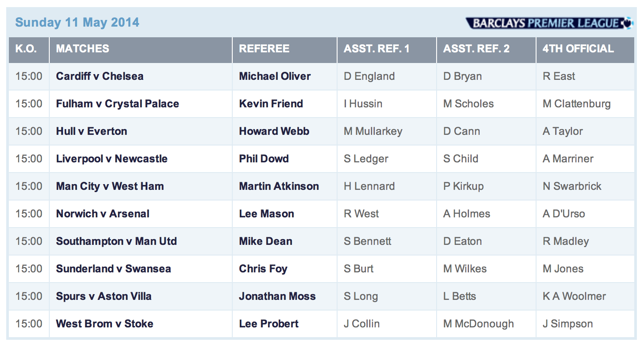Open the Cardiff v Chelsea match
The width and height of the screenshot is (644, 354).
click(x=100, y=76)
